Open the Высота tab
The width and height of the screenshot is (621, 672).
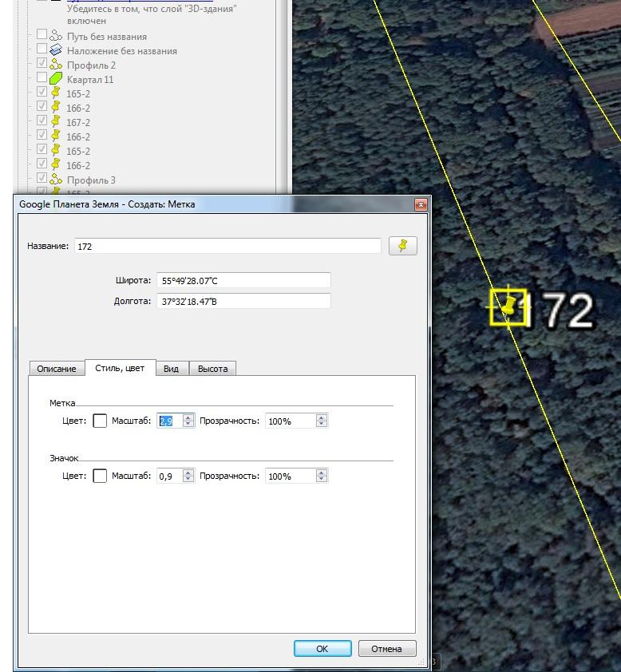click(212, 369)
